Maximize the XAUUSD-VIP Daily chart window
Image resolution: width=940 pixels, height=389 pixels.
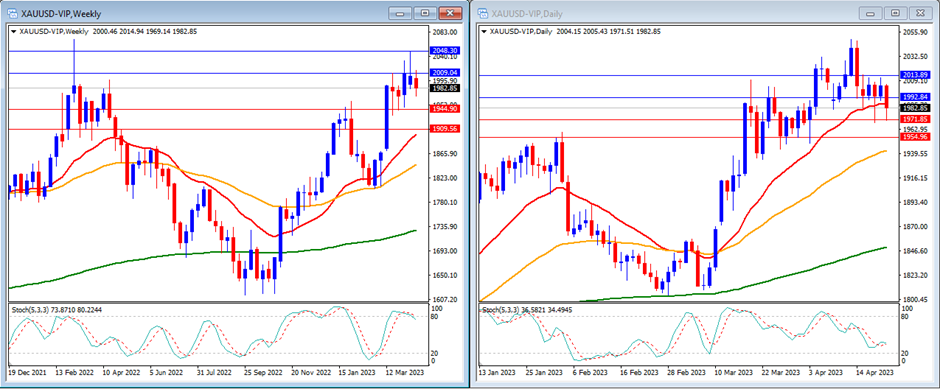(x=896, y=13)
